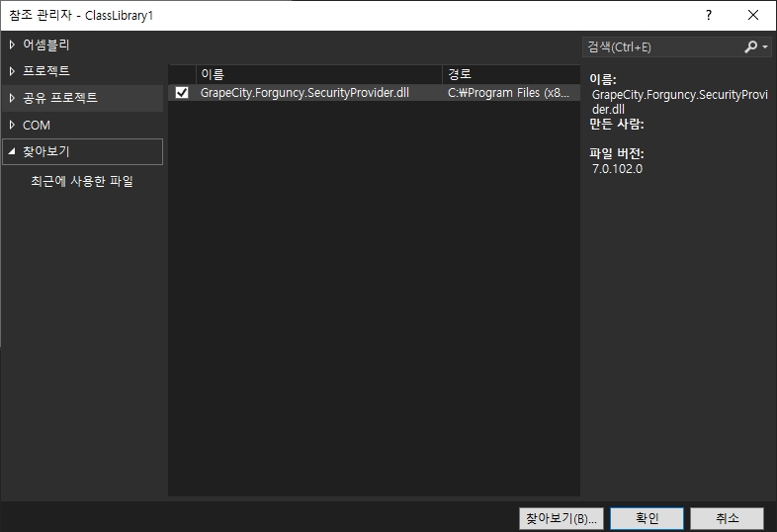This screenshot has width=777, height=532.
Task: Expand the COM category arrow
Action: click(x=12, y=126)
